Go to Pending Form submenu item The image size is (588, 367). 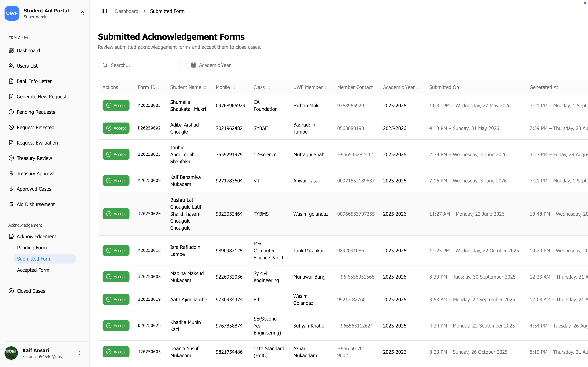(x=32, y=248)
